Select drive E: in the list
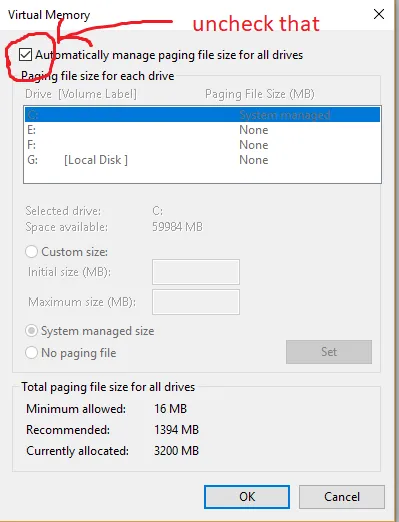The width and height of the screenshot is (399, 522). (x=202, y=130)
